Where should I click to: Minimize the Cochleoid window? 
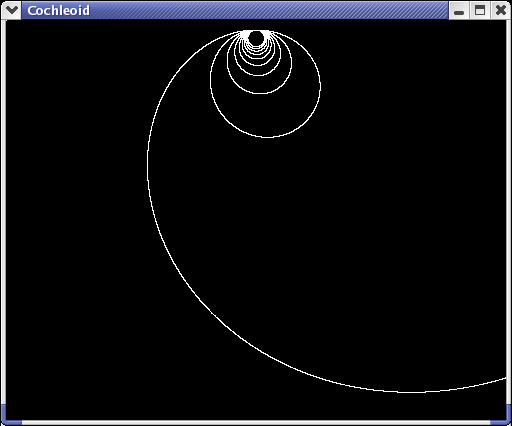459,10
